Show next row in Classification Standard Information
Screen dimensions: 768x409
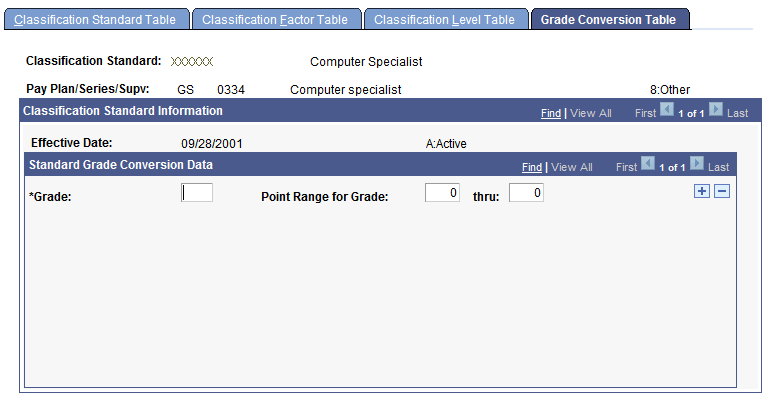(716, 109)
